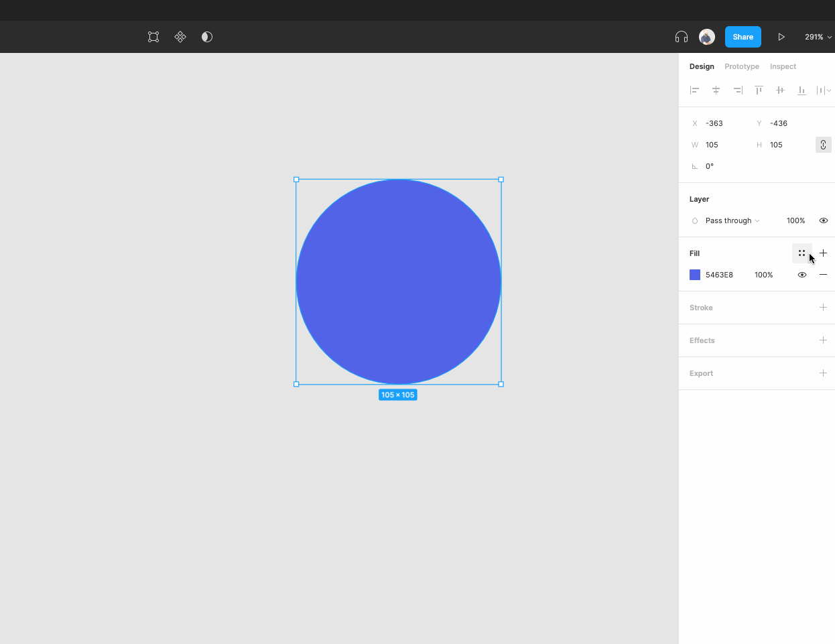
Task: Add export setting with plus icon
Action: click(824, 373)
